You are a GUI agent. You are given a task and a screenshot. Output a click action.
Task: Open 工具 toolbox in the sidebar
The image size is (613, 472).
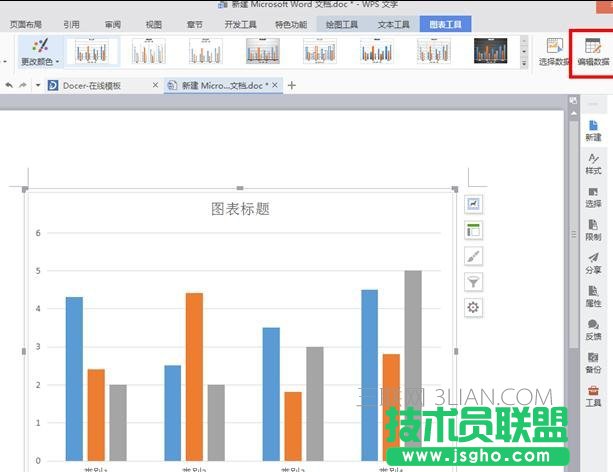pos(593,396)
